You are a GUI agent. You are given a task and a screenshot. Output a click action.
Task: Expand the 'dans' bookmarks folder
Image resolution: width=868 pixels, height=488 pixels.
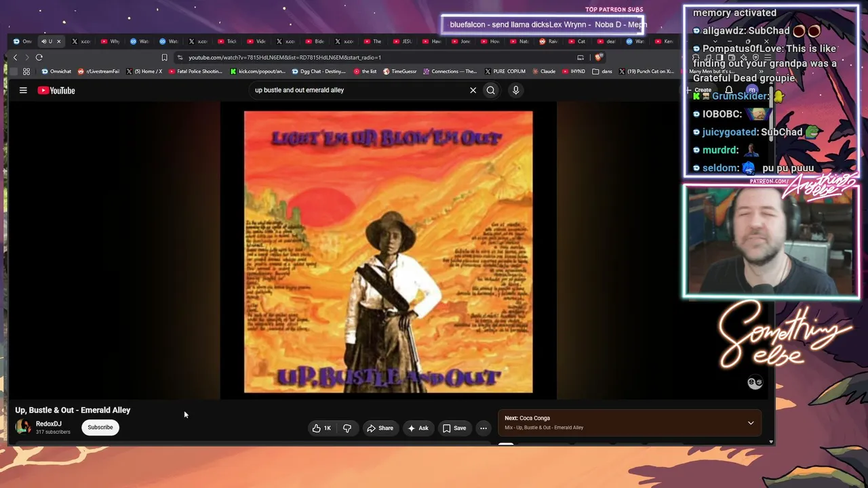click(602, 71)
